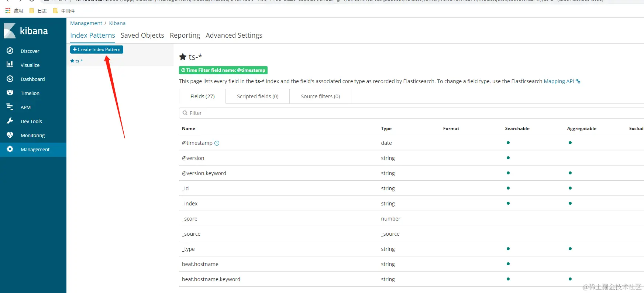Open Timelion mask icon in sidebar
Viewport: 644px width, 293px height.
10,93
